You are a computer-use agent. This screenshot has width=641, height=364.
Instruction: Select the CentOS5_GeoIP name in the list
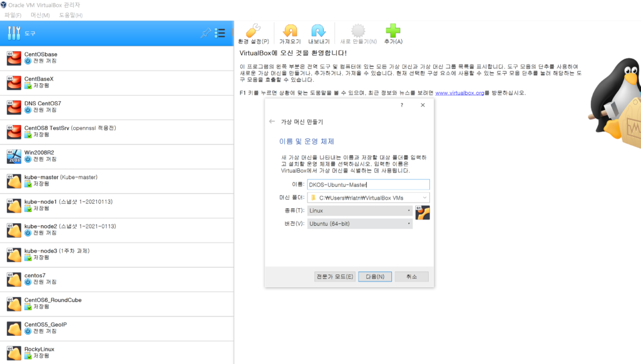pyautogui.click(x=45, y=325)
